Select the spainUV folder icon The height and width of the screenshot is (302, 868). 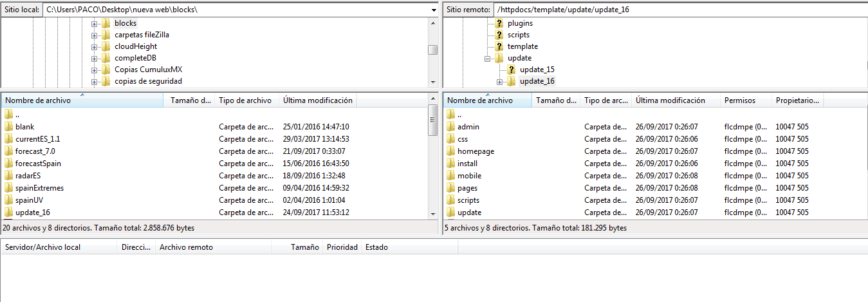tap(8, 200)
